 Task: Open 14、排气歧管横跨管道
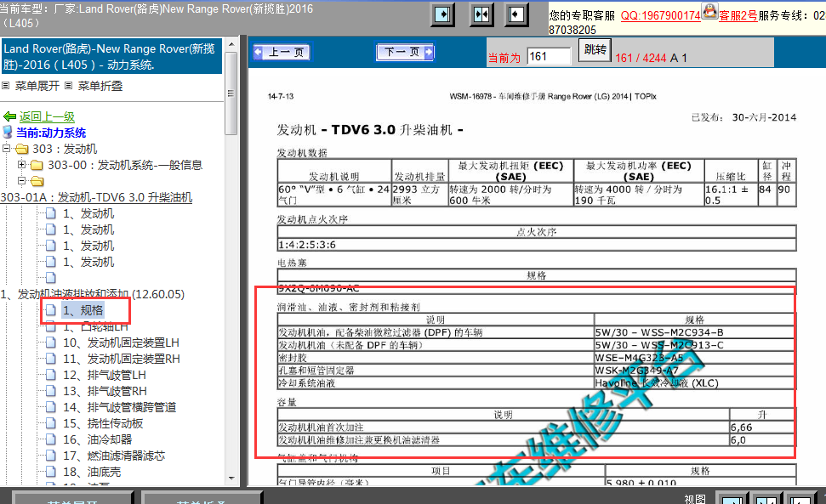120,407
